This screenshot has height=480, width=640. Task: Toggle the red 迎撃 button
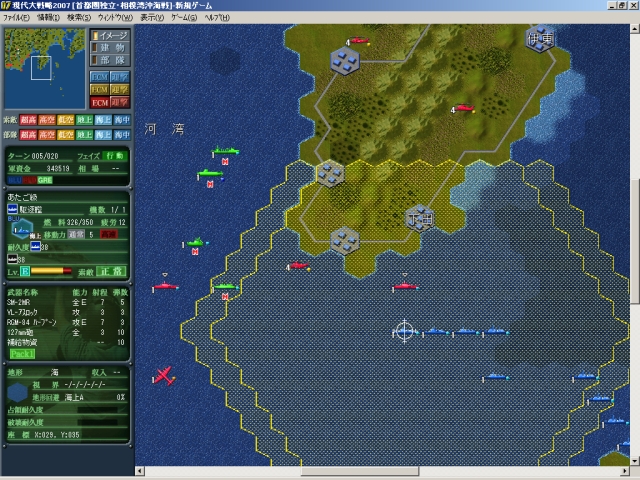coord(120,102)
